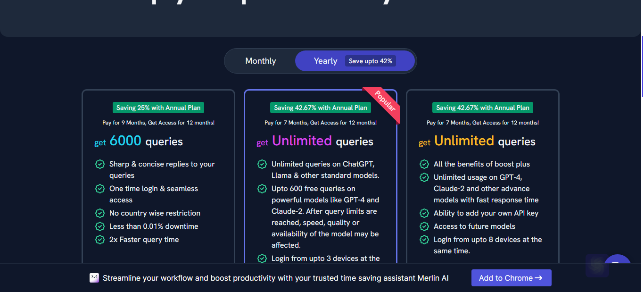Click the checkmark beside "Unlimited queries on ChatGPT"
The image size is (644, 292).
coord(262,164)
